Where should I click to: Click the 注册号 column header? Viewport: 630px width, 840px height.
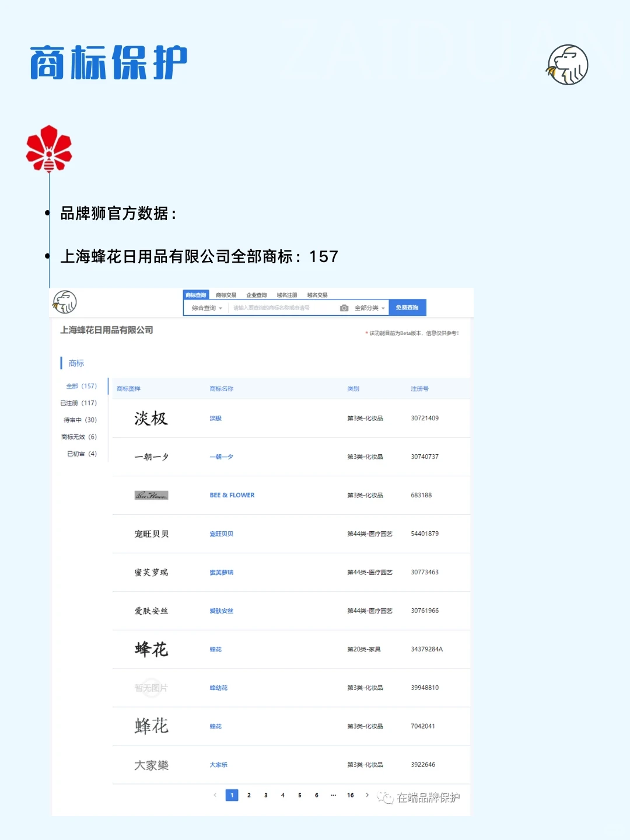point(419,389)
